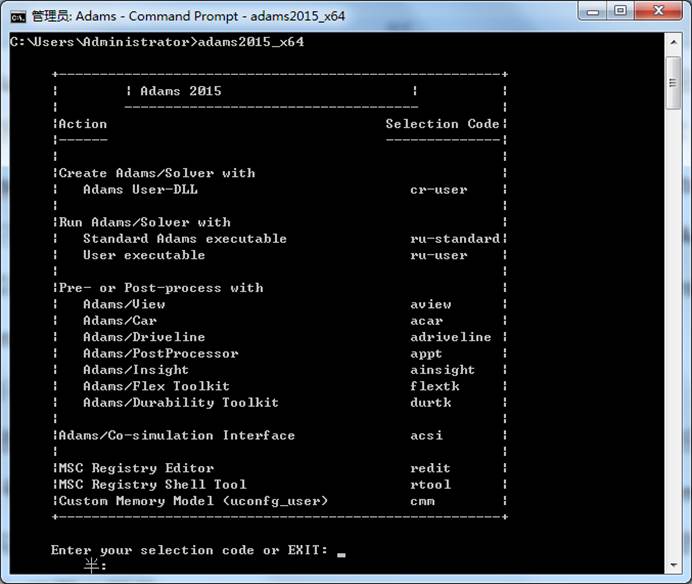692x584 pixels.
Task: Click the 'Adams/View' entry
Action: point(124,304)
